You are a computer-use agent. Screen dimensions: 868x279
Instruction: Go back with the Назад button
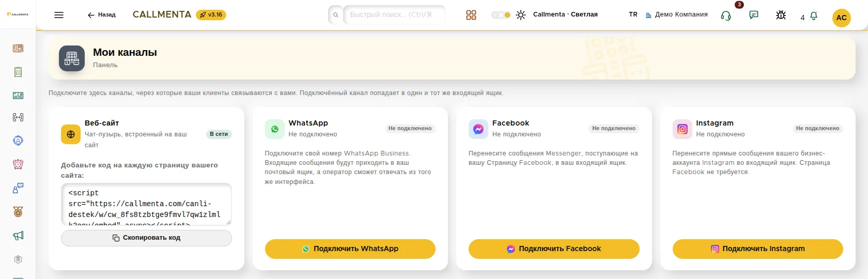pos(102,15)
